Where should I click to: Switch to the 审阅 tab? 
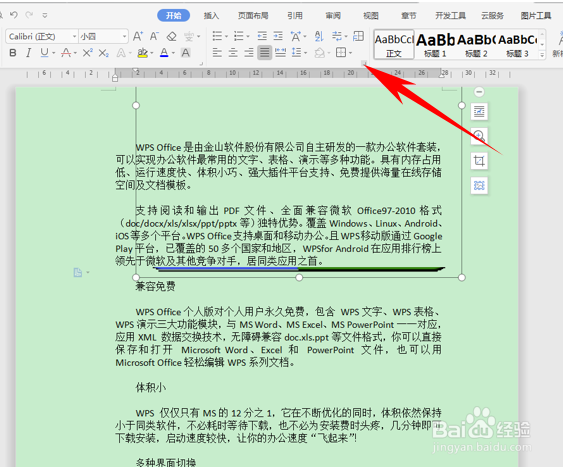(333, 15)
